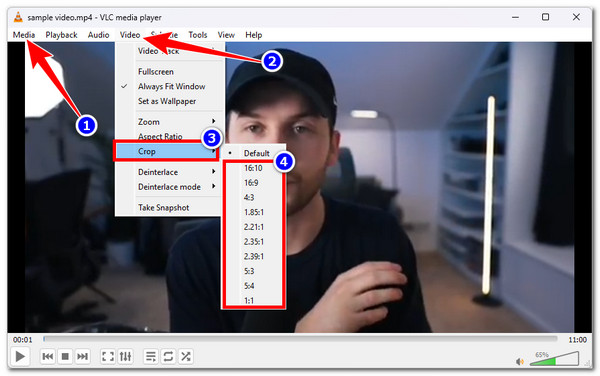This screenshot has width=600, height=376.
Task: Select 2.21:1 crop ratio
Action: coord(254,227)
